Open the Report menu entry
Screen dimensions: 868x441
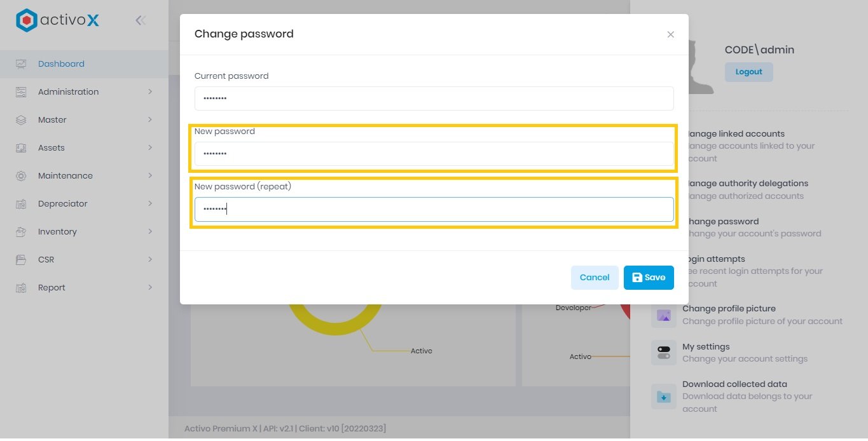click(51, 287)
